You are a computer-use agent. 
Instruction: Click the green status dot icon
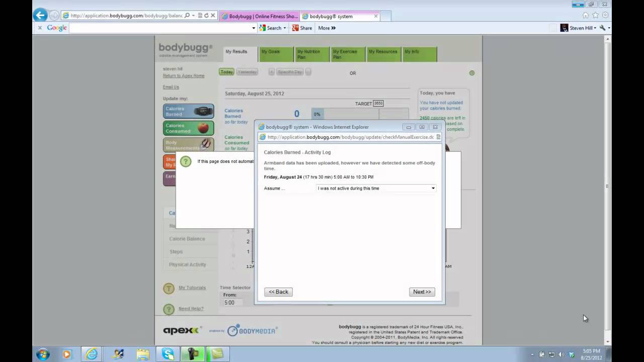[x=472, y=73]
